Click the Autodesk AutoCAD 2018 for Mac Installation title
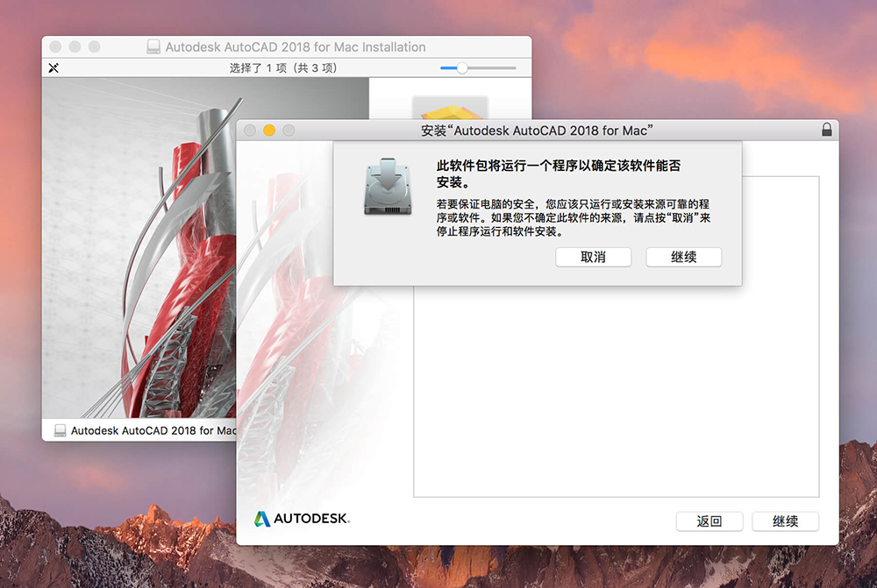Viewport: 877px width, 588px height. click(296, 47)
